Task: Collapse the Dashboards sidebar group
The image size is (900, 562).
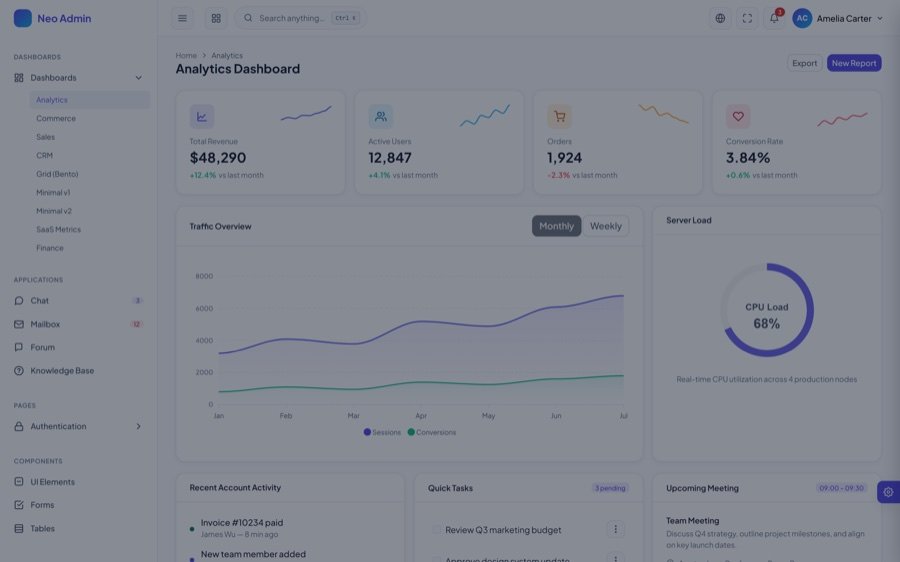Action: tap(79, 78)
